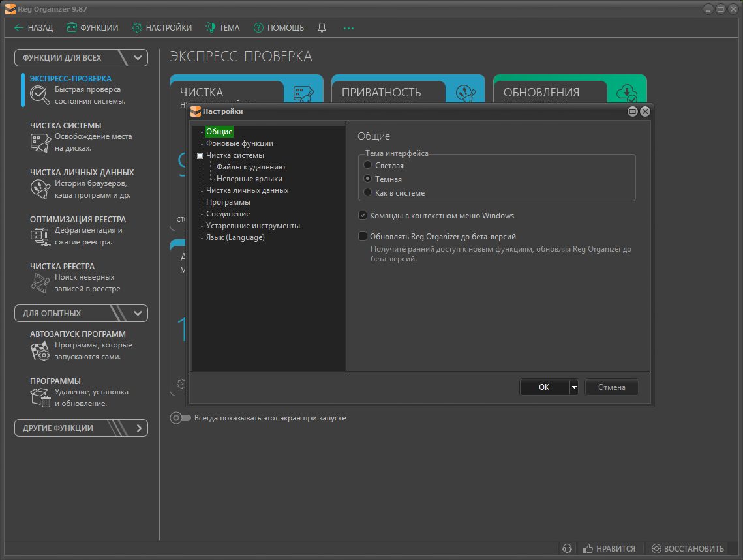Click the Отмена button
Screen dimensions: 743x560
click(611, 387)
